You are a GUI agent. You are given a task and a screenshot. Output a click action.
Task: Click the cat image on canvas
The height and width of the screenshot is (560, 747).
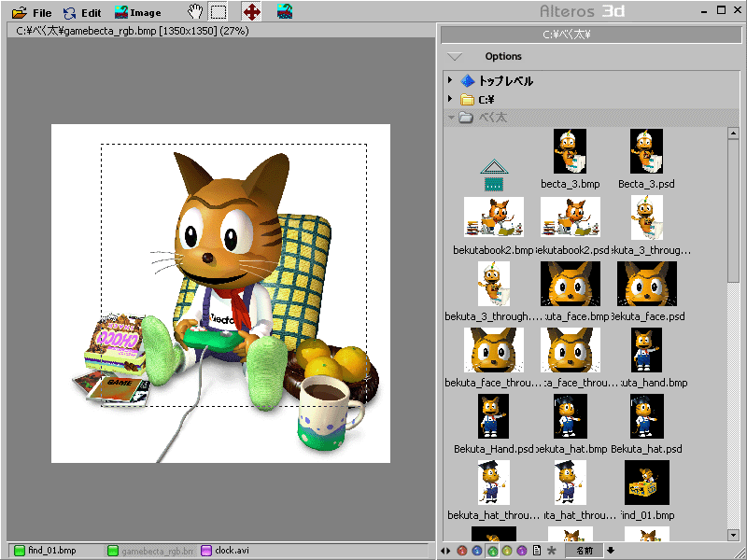point(220,293)
